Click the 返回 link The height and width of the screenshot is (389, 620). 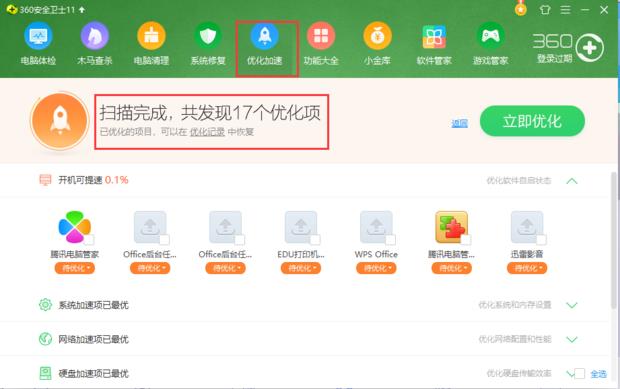[459, 123]
